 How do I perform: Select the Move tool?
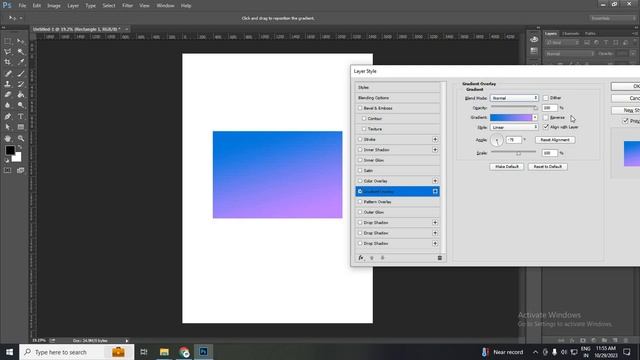20,41
